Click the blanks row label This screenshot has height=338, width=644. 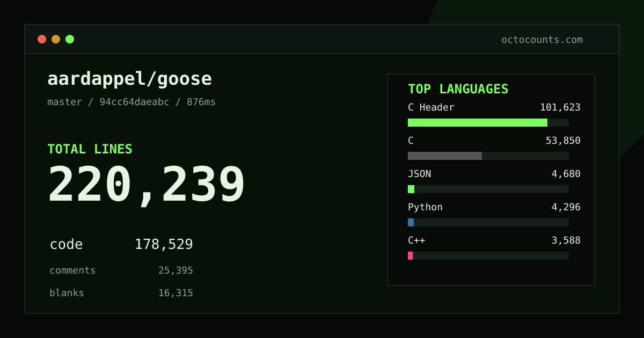(x=67, y=293)
